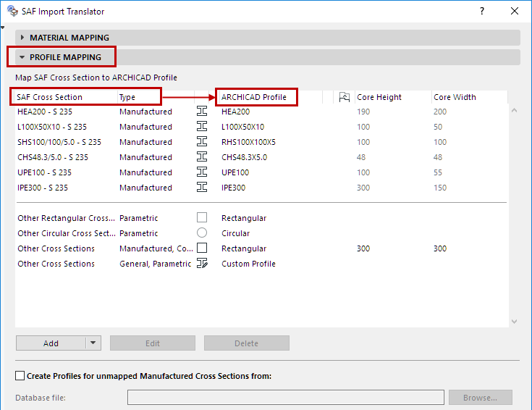The width and height of the screenshot is (532, 410).
Task: Click the flag icon column header
Action: click(345, 97)
